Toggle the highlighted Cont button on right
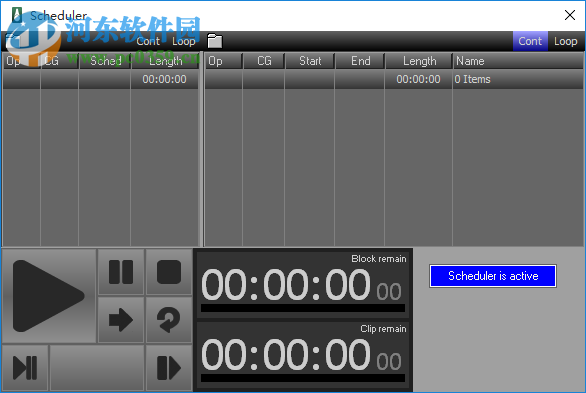The image size is (586, 393). pyautogui.click(x=530, y=41)
